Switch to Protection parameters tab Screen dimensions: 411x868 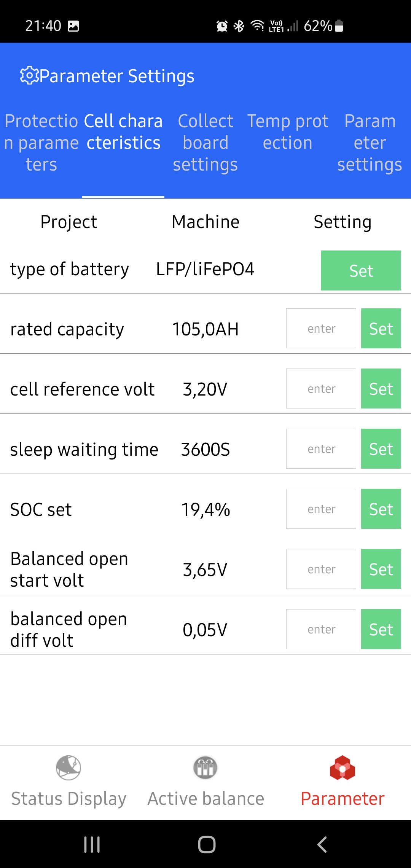[41, 143]
